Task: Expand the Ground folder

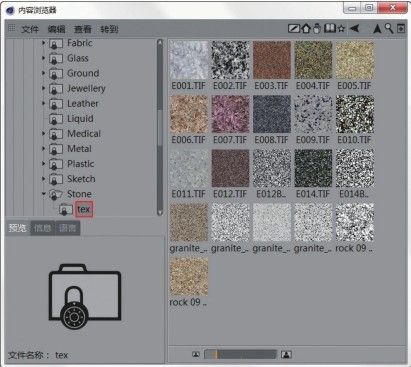Action: (x=43, y=73)
